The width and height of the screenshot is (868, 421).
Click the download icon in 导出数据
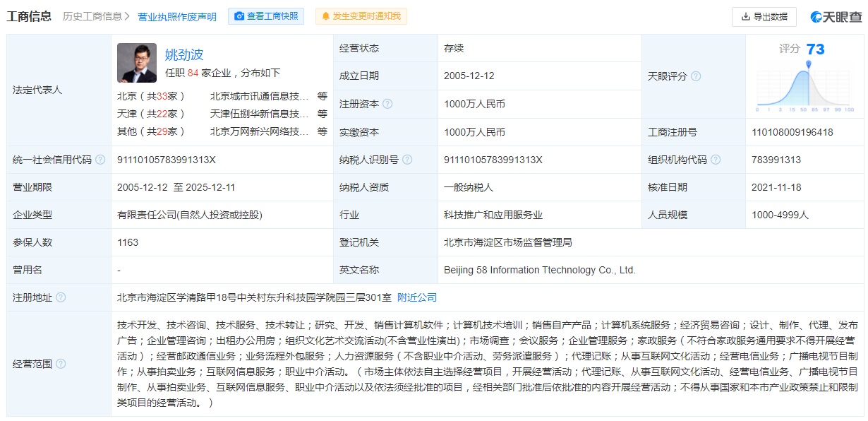745,16
